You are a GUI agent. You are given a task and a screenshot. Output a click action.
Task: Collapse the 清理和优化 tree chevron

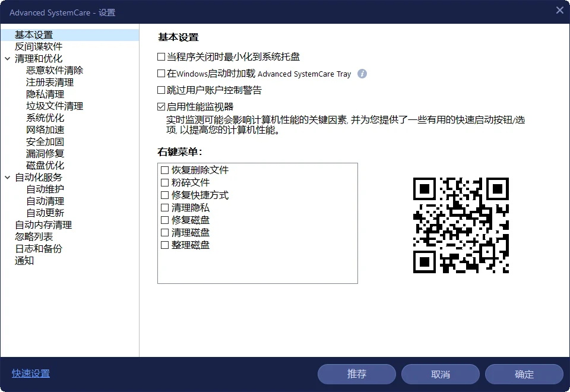(x=7, y=59)
